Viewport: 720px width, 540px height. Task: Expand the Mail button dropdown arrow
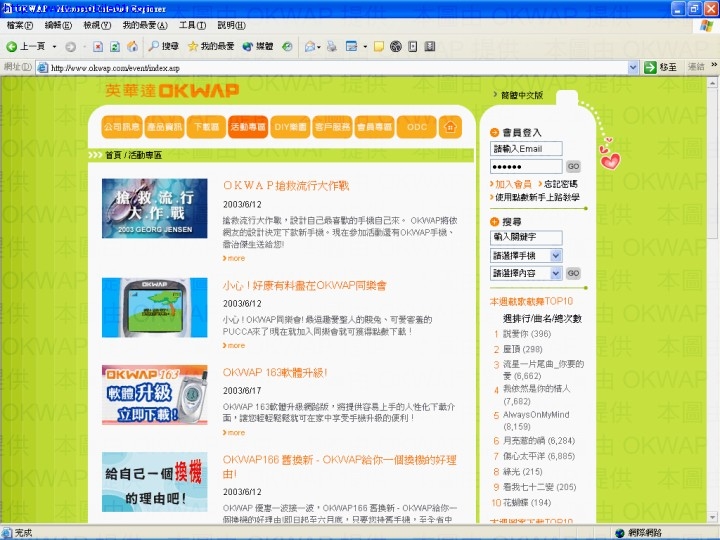coord(319,46)
